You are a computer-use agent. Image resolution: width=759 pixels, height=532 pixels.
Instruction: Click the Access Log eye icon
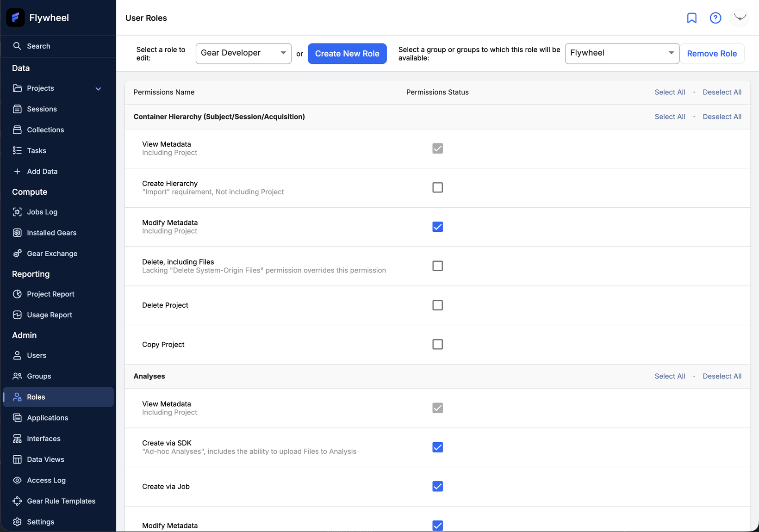coord(17,480)
